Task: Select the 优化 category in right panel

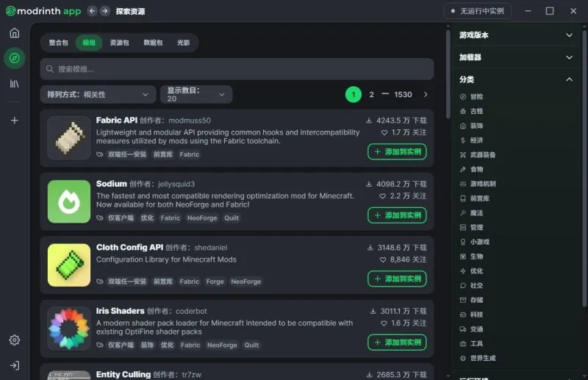Action: click(x=472, y=271)
